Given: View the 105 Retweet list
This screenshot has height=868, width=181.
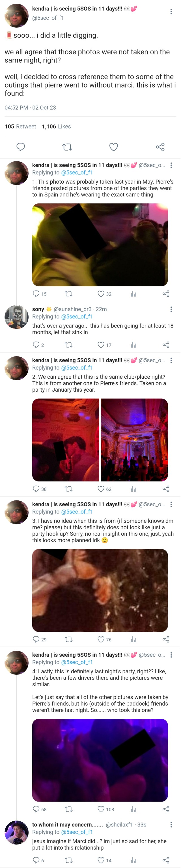Looking at the screenshot, I should point(20,126).
